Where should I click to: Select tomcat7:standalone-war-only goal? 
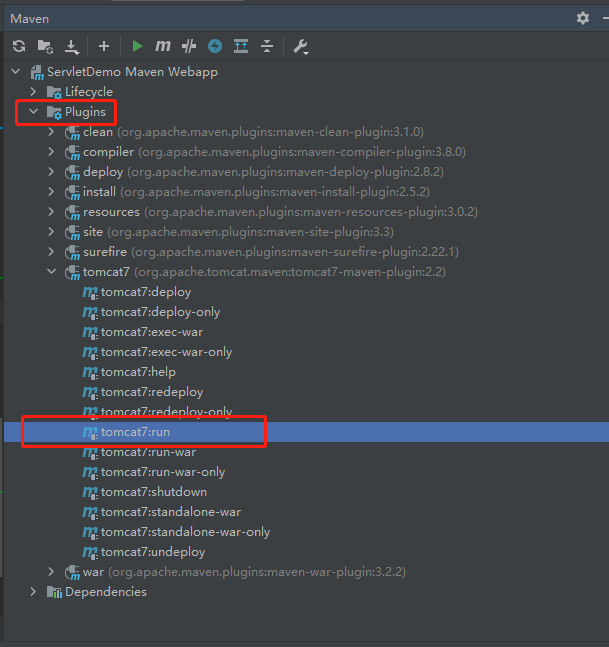pyautogui.click(x=185, y=532)
